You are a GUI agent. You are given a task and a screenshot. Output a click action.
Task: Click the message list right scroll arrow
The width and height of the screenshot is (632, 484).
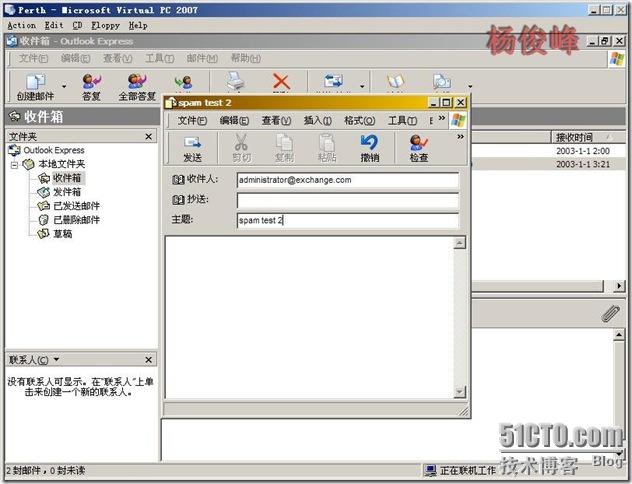619,286
